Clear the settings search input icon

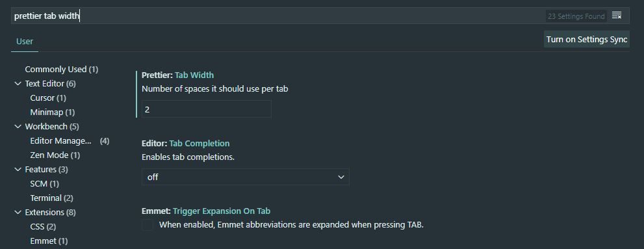[617, 16]
